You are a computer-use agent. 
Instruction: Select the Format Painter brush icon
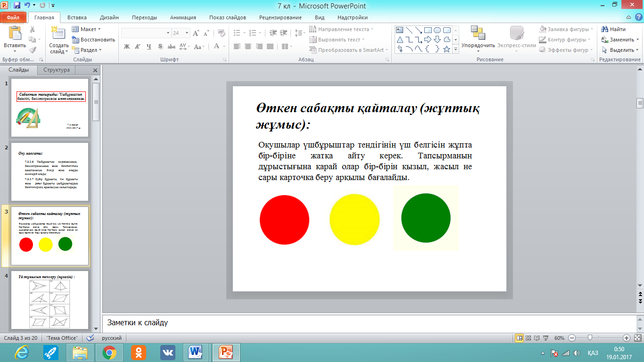click(x=33, y=49)
